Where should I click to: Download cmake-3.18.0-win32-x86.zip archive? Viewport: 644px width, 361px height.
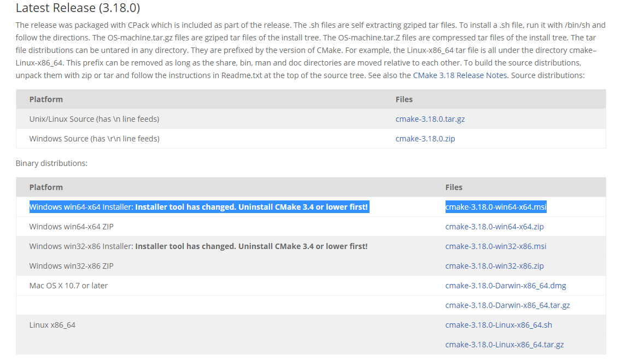495,266
